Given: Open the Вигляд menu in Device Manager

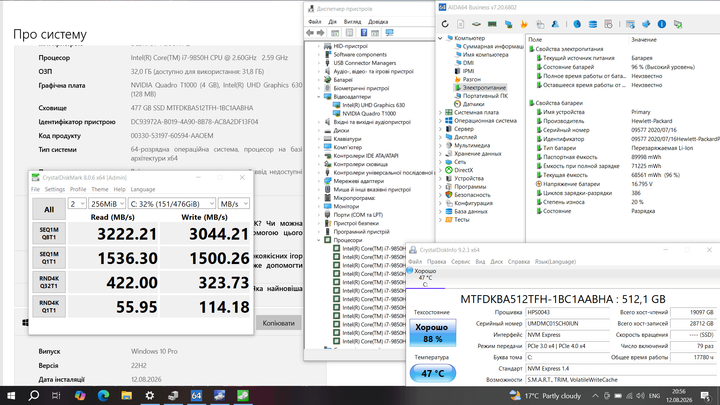Looking at the screenshot, I should (352, 22).
